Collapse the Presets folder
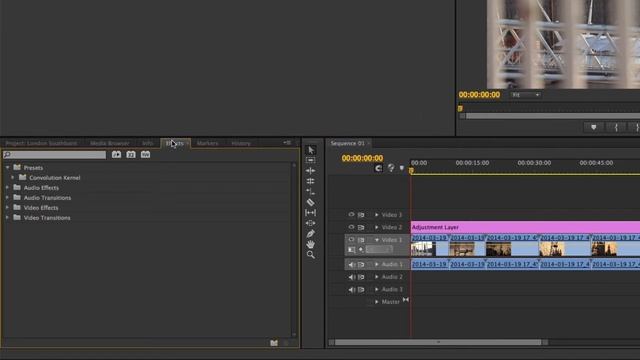Image resolution: width=640 pixels, height=360 pixels. click(x=7, y=168)
